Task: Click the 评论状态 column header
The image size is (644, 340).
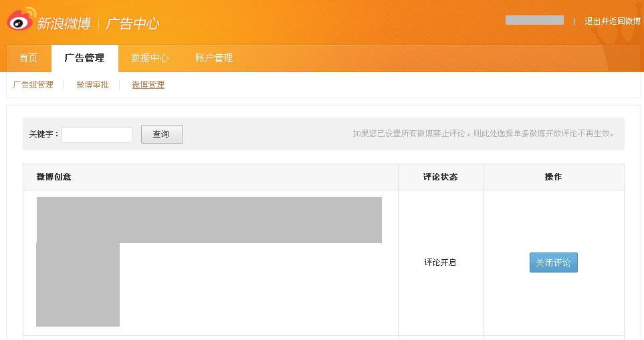Action: pos(440,177)
